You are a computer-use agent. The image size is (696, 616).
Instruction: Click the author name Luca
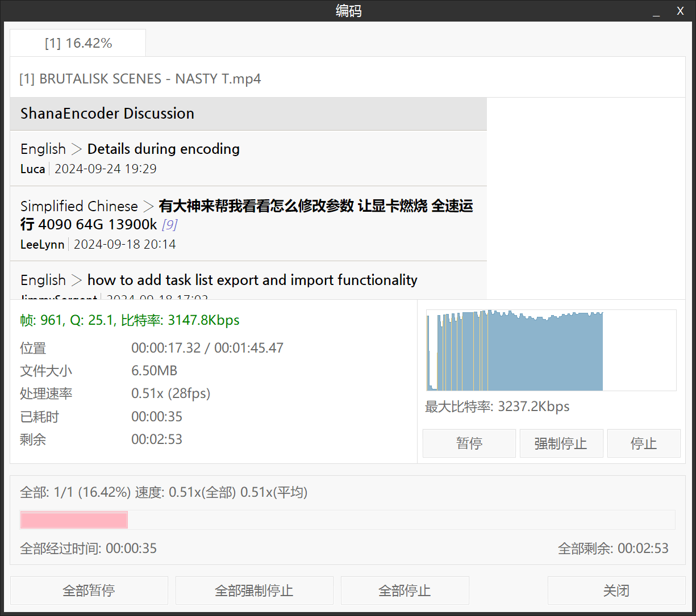pyautogui.click(x=33, y=169)
